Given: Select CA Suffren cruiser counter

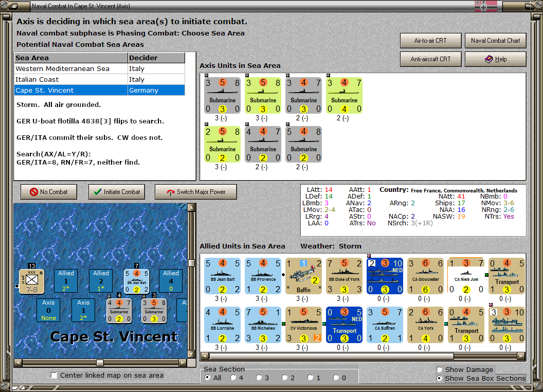Looking at the screenshot, I should click(385, 325).
